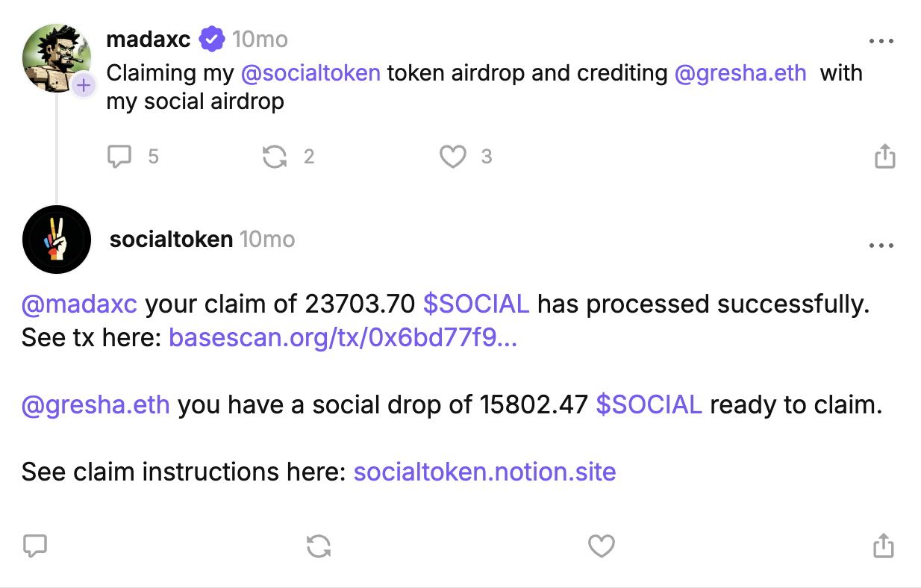Open the basescan.org transaction link

point(343,338)
